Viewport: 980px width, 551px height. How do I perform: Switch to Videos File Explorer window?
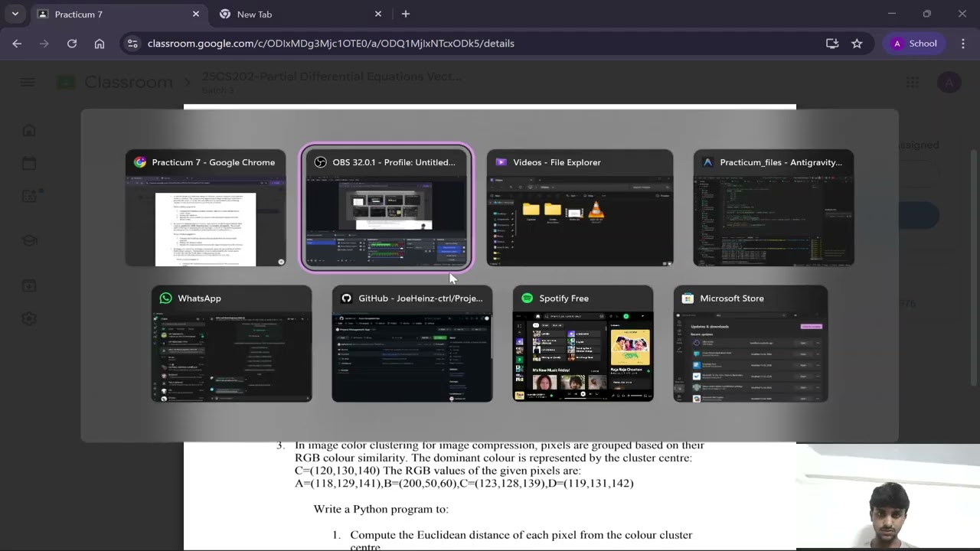580,207
